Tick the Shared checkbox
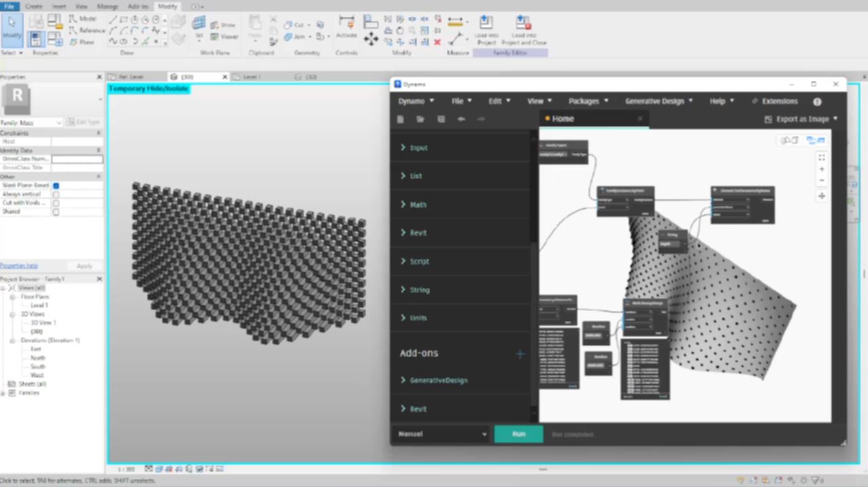The image size is (868, 487). (56, 212)
